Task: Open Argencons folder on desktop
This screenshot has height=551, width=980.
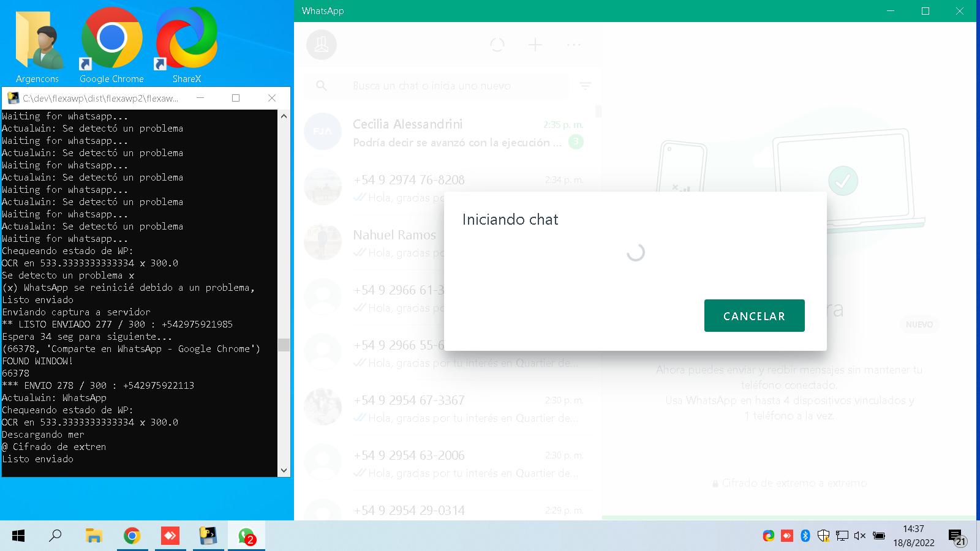Action: click(x=37, y=46)
